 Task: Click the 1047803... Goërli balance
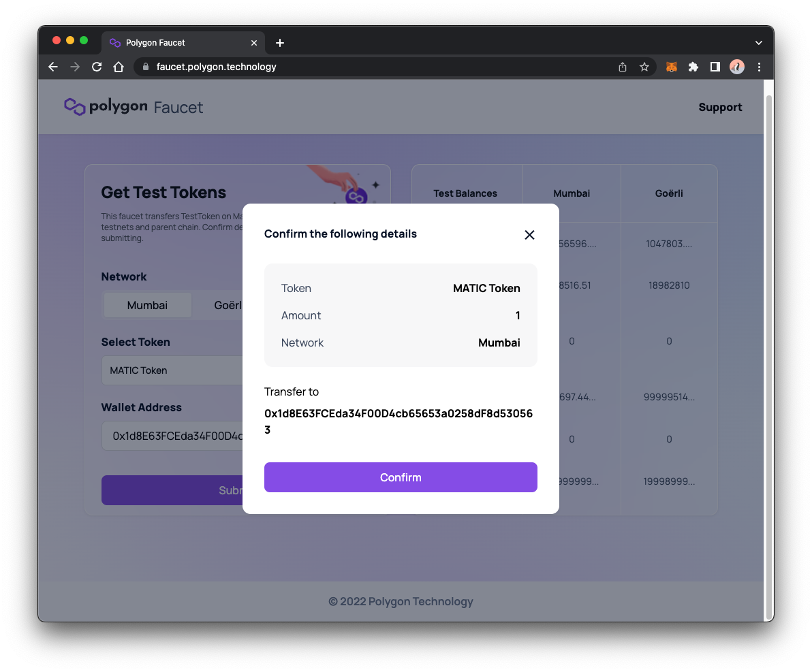click(x=668, y=244)
